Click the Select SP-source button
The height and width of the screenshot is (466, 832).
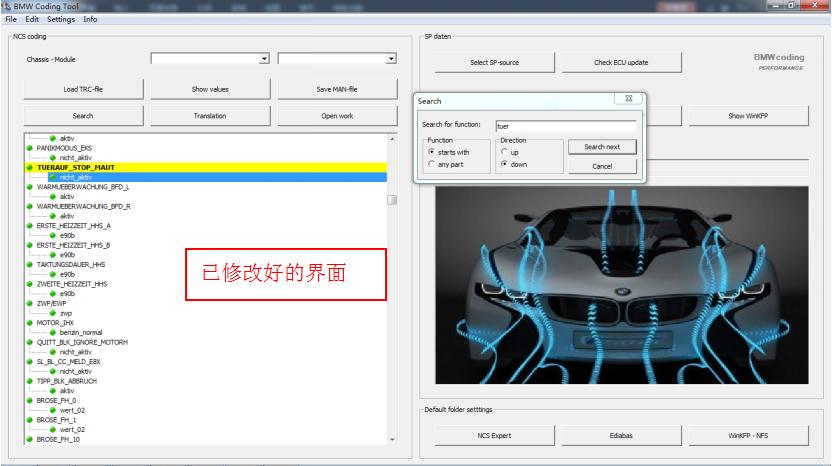pyautogui.click(x=495, y=63)
